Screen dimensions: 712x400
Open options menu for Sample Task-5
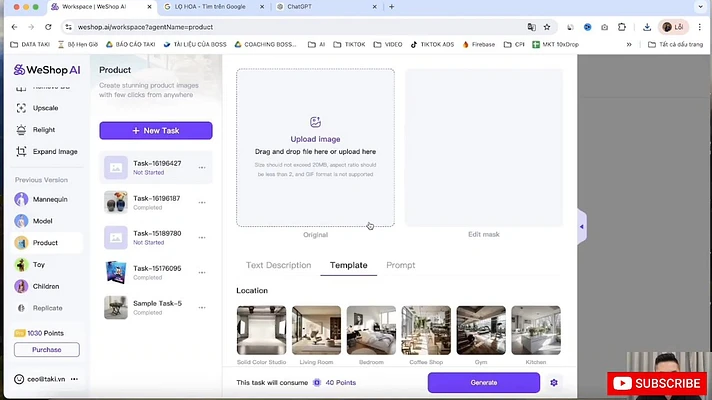click(x=202, y=307)
